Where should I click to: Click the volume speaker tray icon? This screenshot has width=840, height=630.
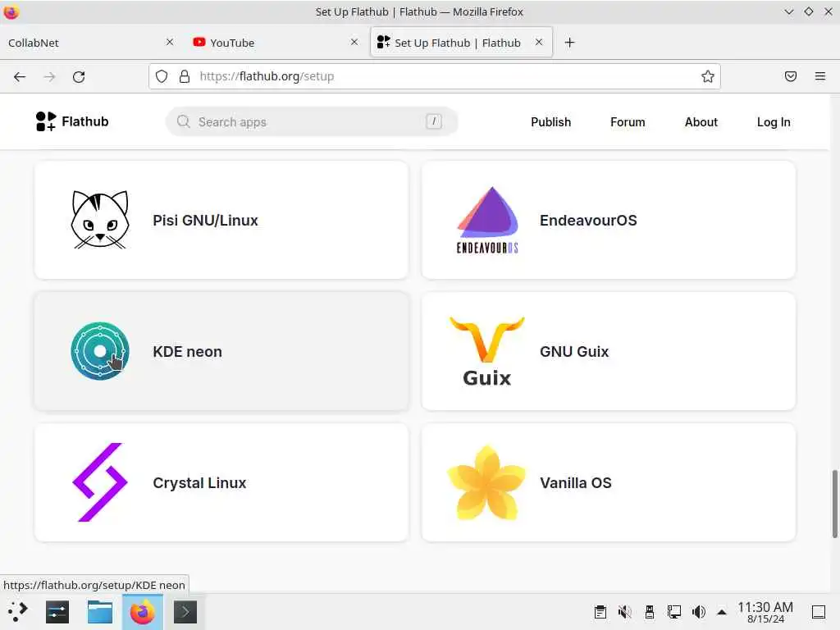click(x=699, y=612)
